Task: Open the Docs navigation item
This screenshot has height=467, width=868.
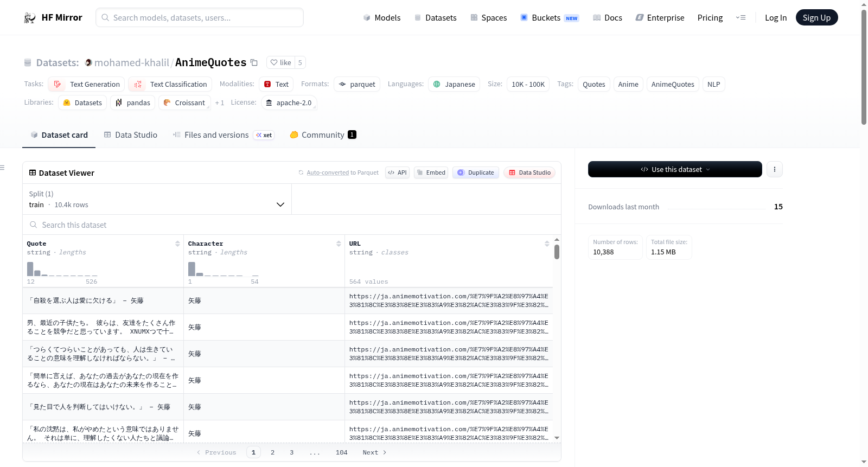Action: pyautogui.click(x=608, y=18)
